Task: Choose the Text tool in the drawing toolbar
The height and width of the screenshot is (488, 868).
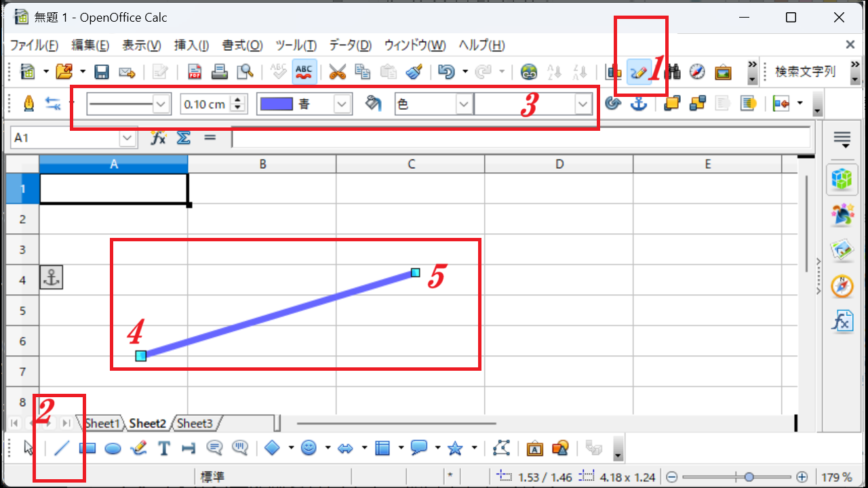Action: [163, 448]
